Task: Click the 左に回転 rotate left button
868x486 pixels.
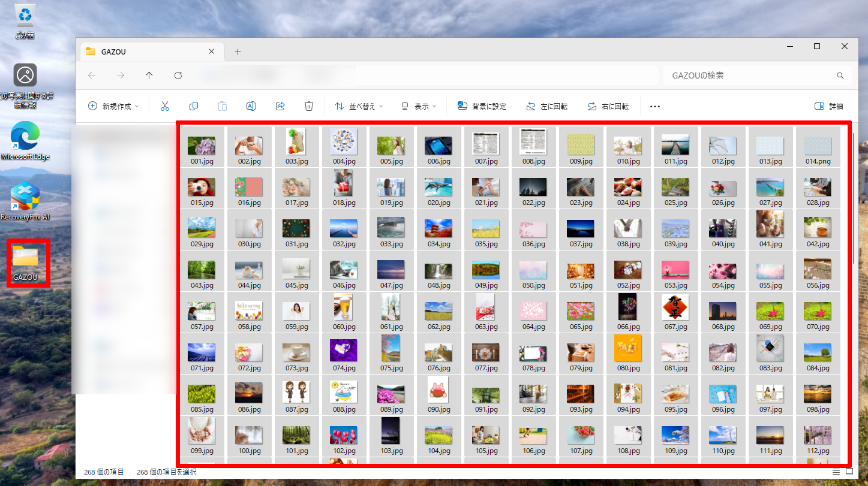Action: pyautogui.click(x=546, y=106)
